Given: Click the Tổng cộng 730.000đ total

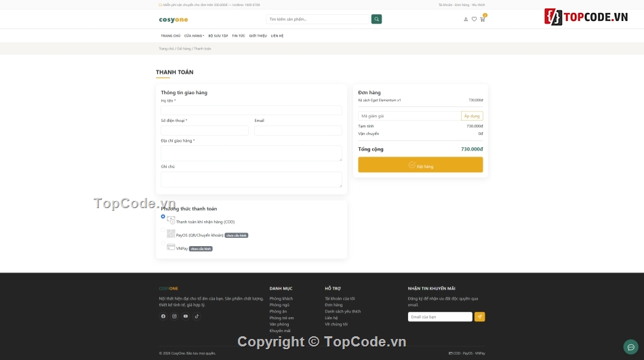Looking at the screenshot, I should (x=420, y=149).
